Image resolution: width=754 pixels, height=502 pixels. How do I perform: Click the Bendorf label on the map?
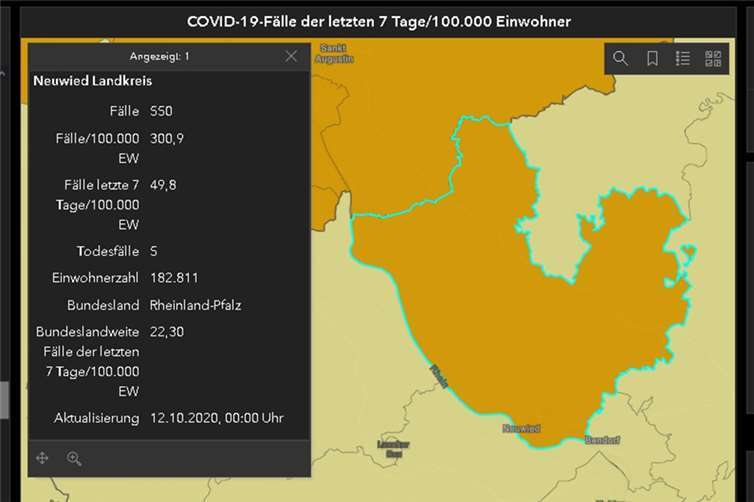click(x=601, y=439)
